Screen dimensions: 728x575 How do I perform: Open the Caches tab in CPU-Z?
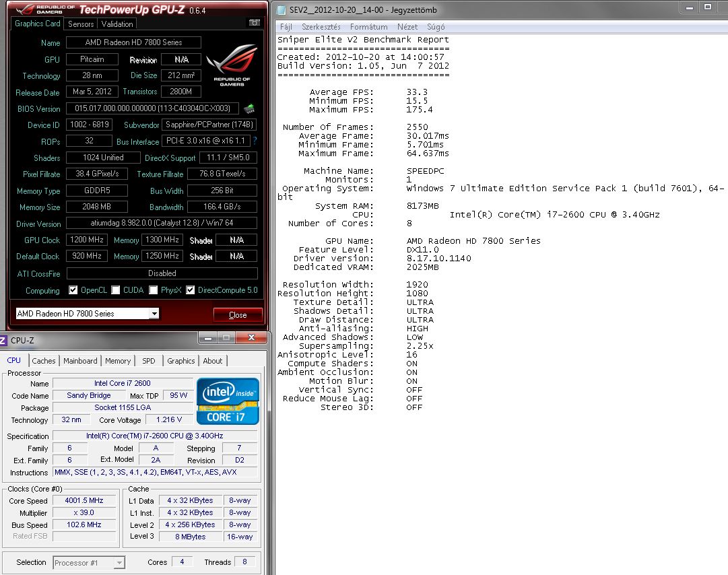coord(44,361)
